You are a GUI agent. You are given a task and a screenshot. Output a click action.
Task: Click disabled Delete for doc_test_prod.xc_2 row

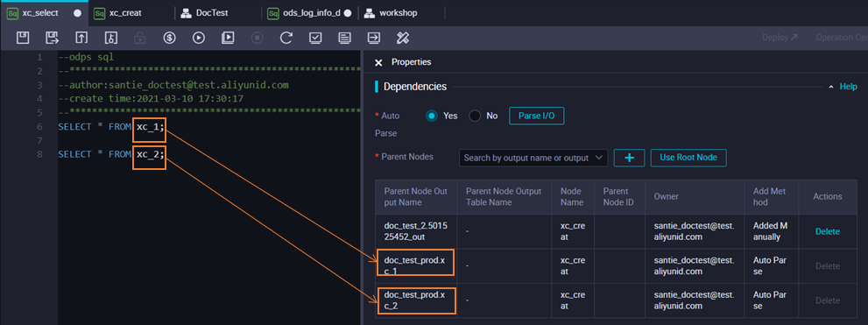(x=828, y=300)
